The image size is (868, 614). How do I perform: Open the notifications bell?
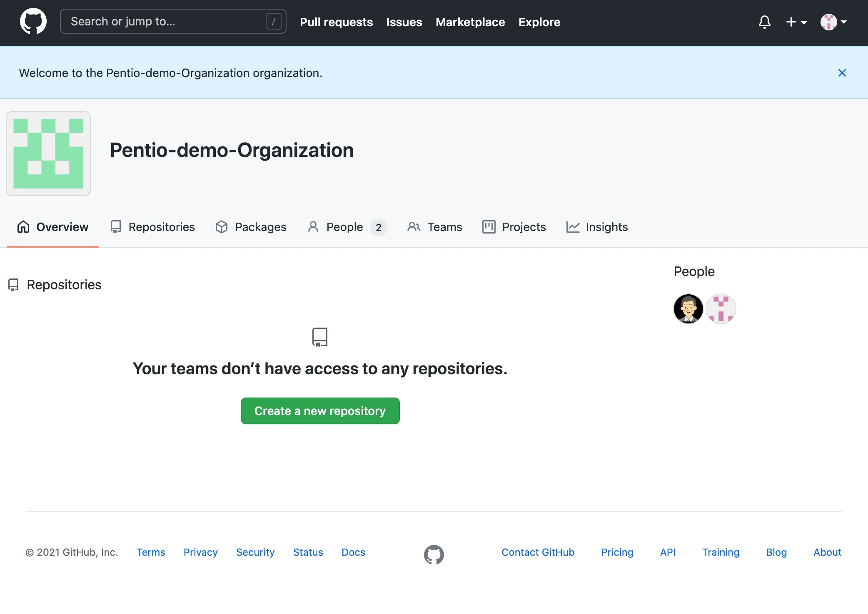click(x=764, y=22)
